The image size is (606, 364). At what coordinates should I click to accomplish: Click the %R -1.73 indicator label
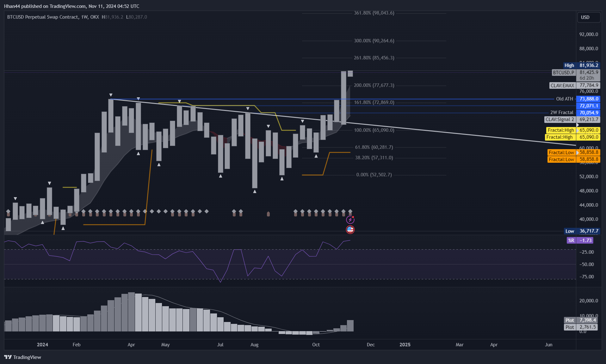580,240
